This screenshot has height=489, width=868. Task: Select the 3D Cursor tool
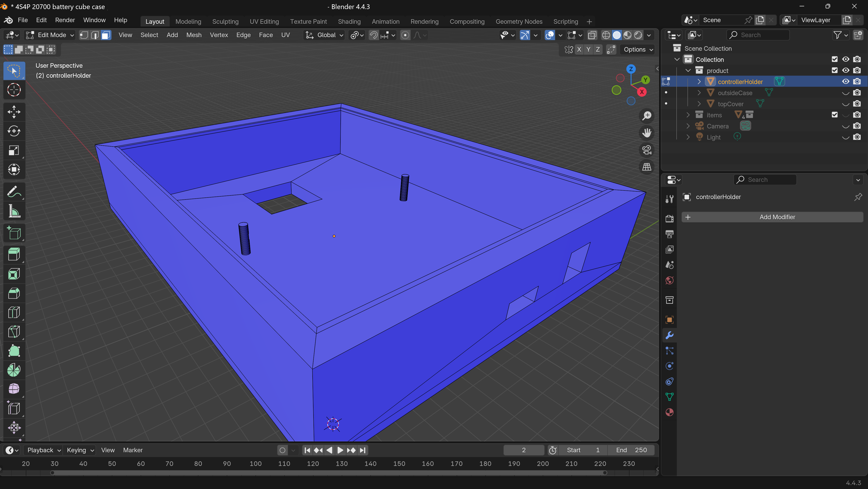(14, 90)
